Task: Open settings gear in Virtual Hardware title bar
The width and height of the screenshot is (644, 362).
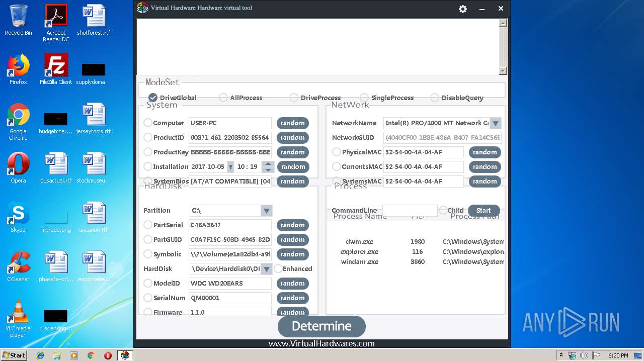Action: point(463,9)
